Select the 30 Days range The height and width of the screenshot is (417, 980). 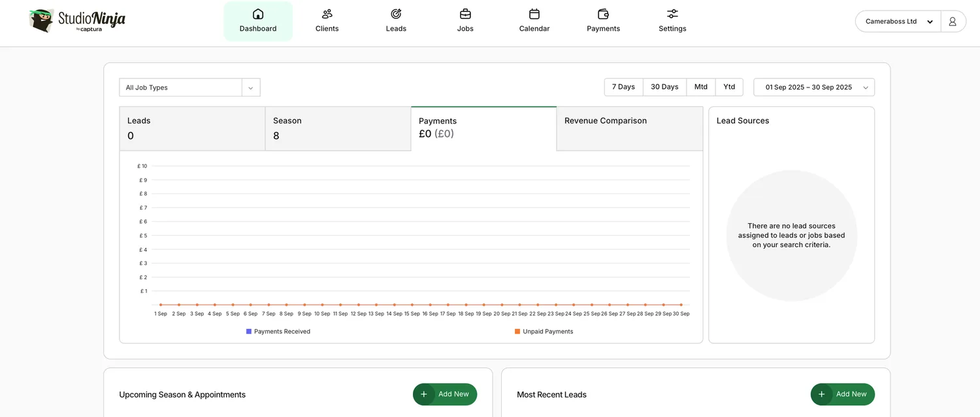click(664, 87)
